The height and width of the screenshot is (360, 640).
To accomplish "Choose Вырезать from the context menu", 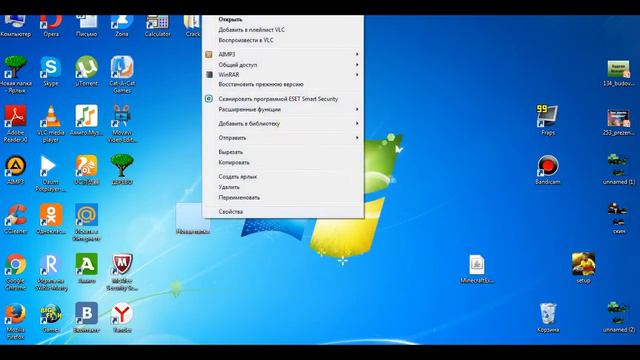I will click(282, 152).
